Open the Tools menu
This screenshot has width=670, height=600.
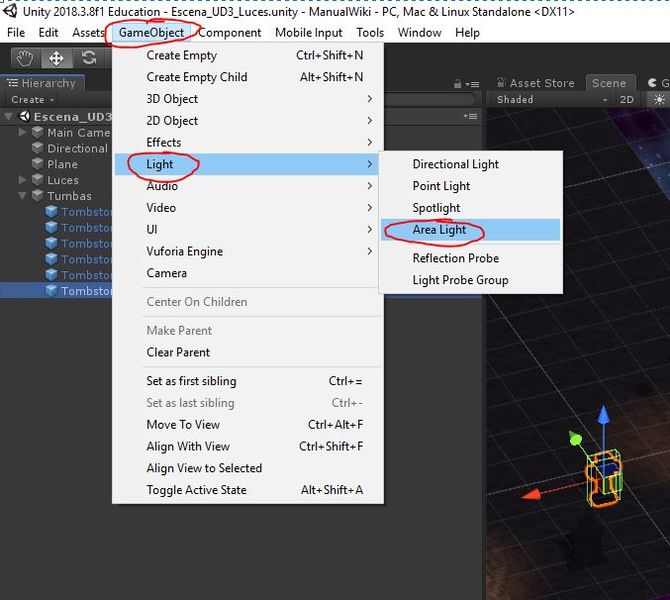[x=370, y=32]
